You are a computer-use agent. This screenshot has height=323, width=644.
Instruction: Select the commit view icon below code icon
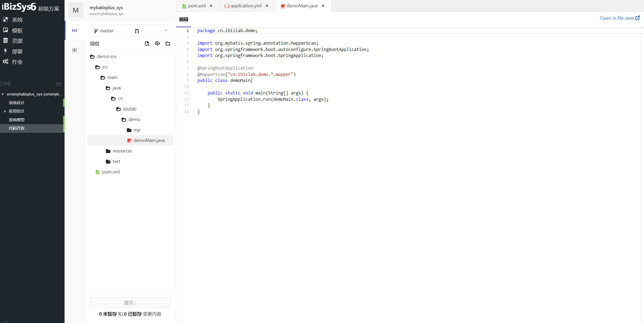coord(75,50)
